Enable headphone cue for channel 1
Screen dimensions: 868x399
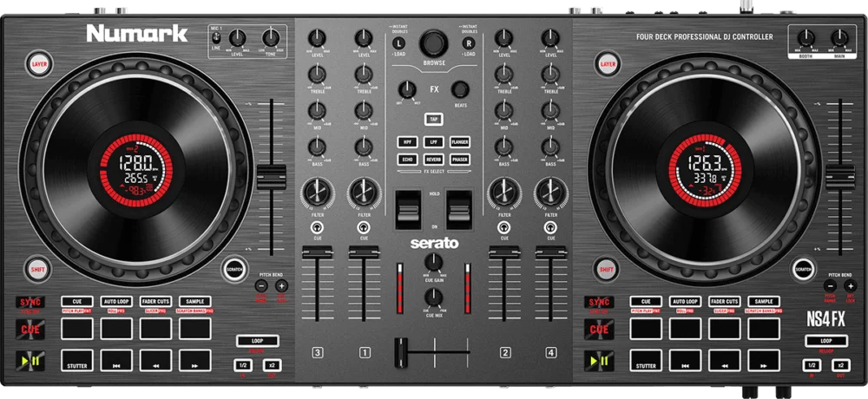pos(364,227)
